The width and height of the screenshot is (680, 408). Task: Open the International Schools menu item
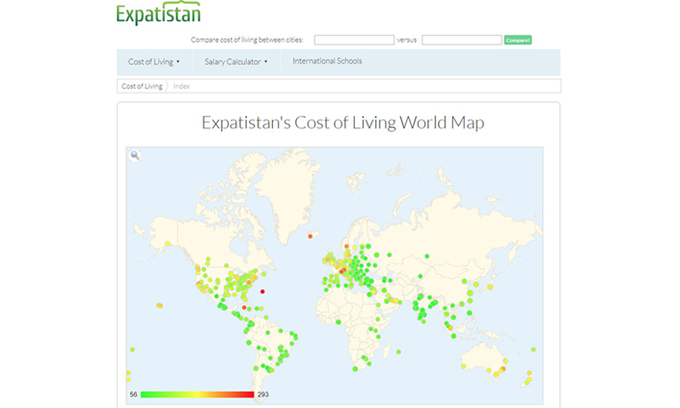(327, 61)
